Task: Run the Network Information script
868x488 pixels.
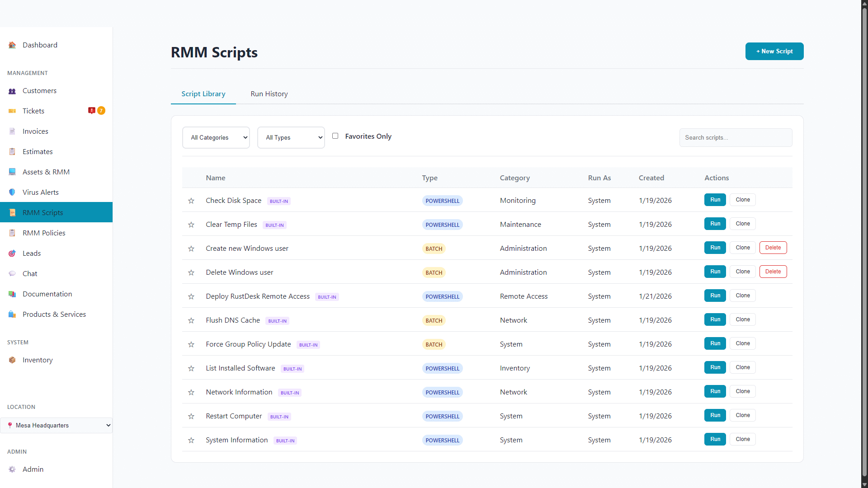Action: tap(715, 391)
